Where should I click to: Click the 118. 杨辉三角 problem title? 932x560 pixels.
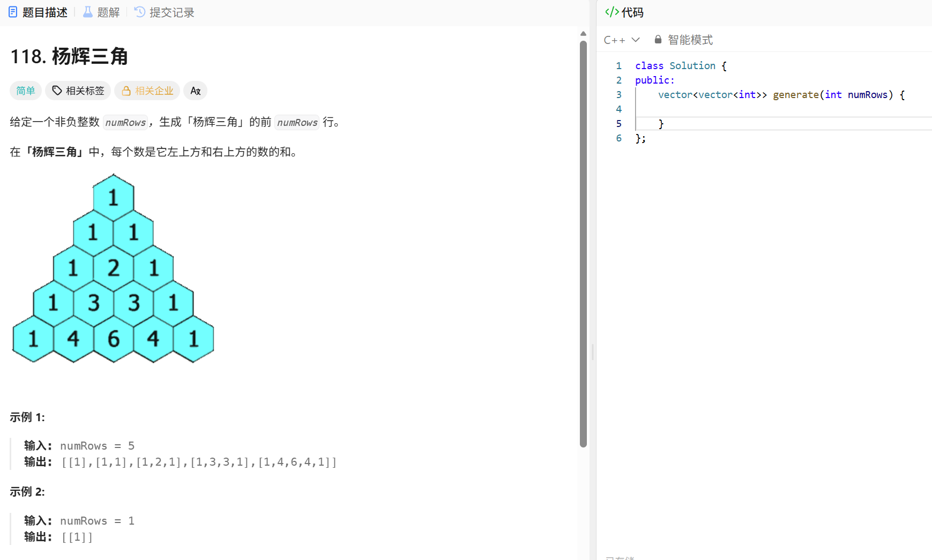coord(69,57)
